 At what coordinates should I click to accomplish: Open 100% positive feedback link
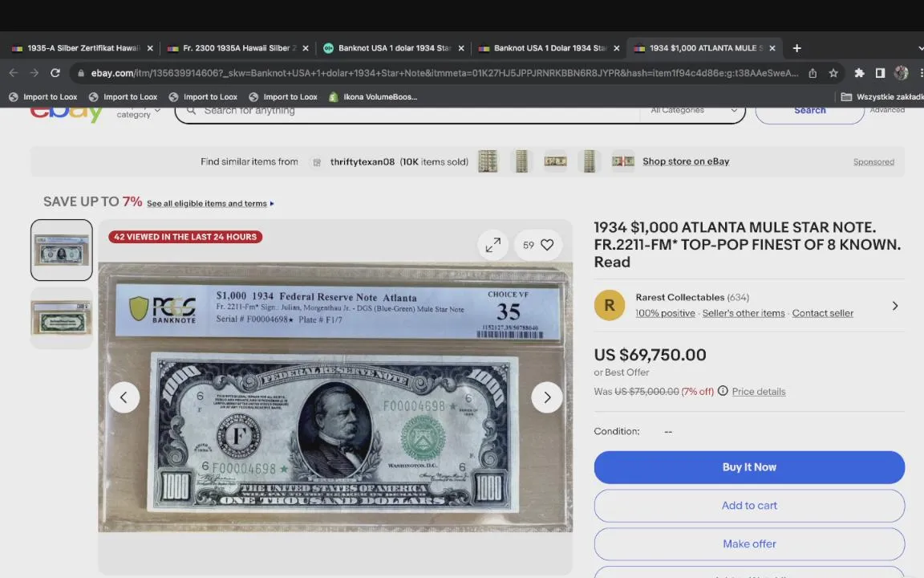pos(665,313)
